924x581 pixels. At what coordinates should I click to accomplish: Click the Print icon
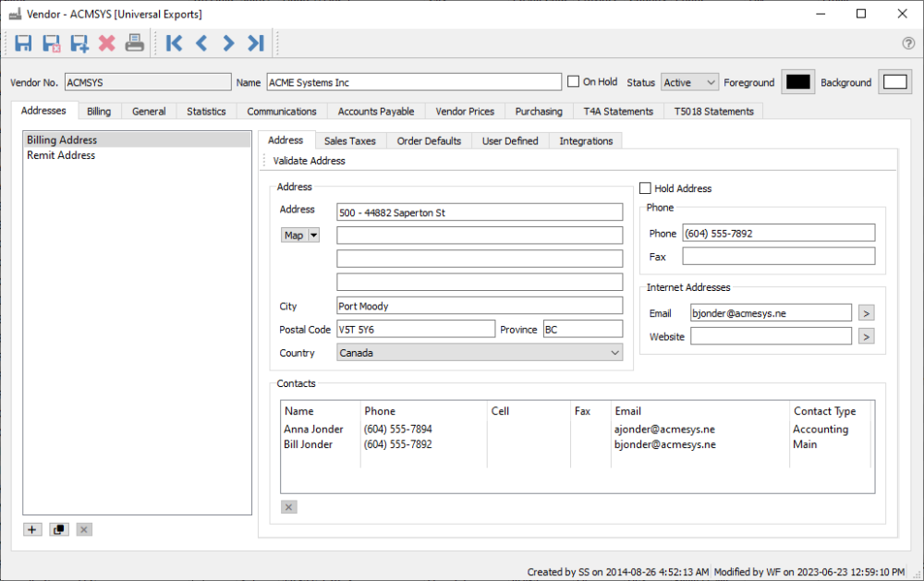(135, 42)
